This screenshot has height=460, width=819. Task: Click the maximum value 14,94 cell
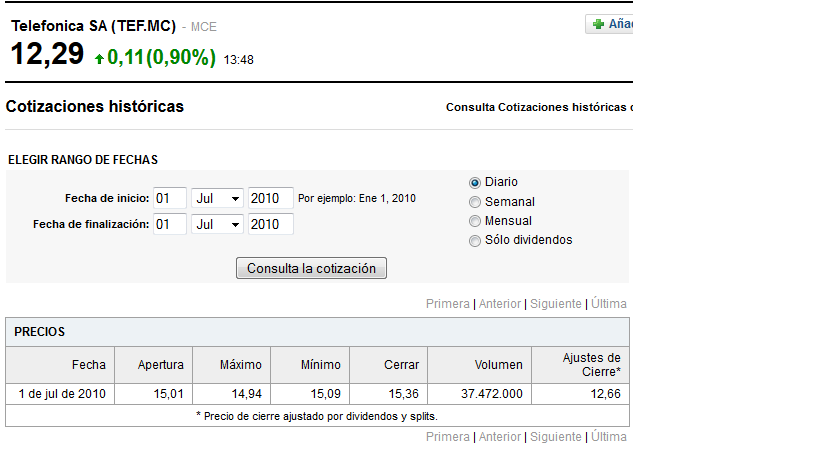[x=231, y=394]
